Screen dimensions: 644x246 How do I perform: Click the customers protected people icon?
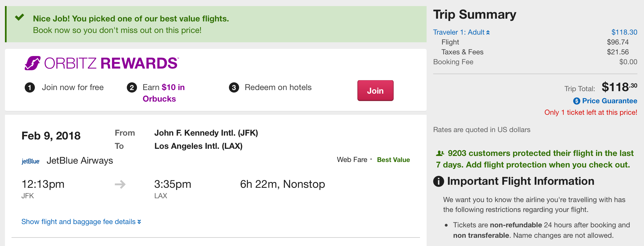(440, 153)
